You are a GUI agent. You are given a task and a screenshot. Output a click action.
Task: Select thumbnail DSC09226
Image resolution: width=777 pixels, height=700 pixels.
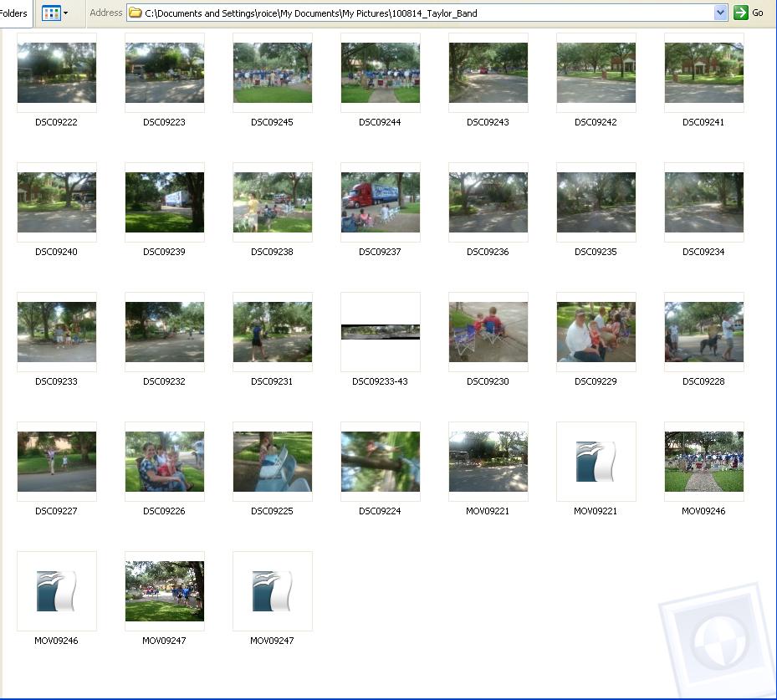coord(165,462)
